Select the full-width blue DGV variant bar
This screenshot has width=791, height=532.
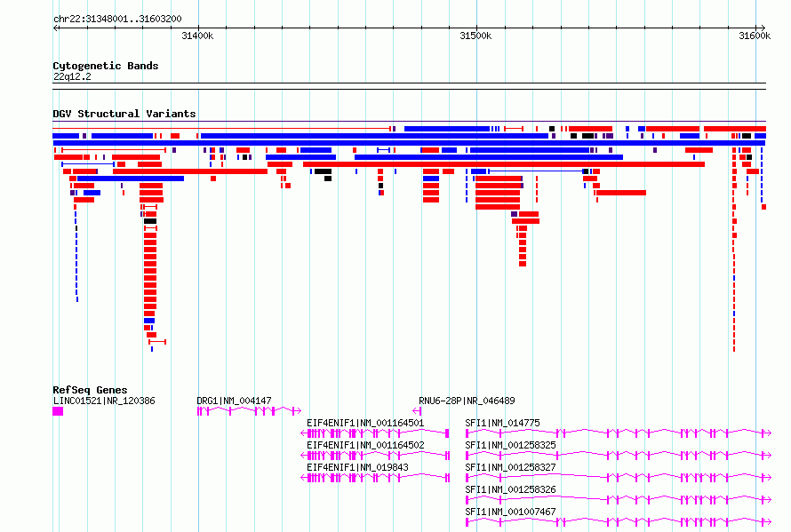click(x=409, y=143)
